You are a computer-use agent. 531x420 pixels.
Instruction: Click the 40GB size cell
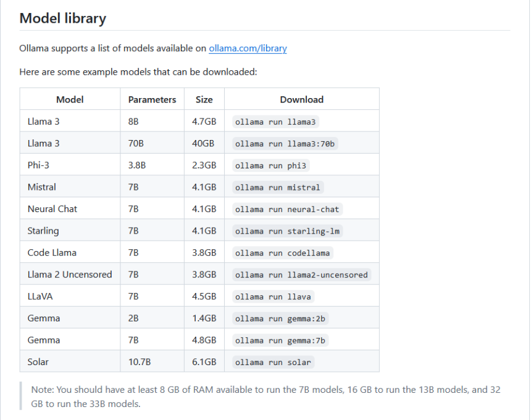(x=203, y=143)
